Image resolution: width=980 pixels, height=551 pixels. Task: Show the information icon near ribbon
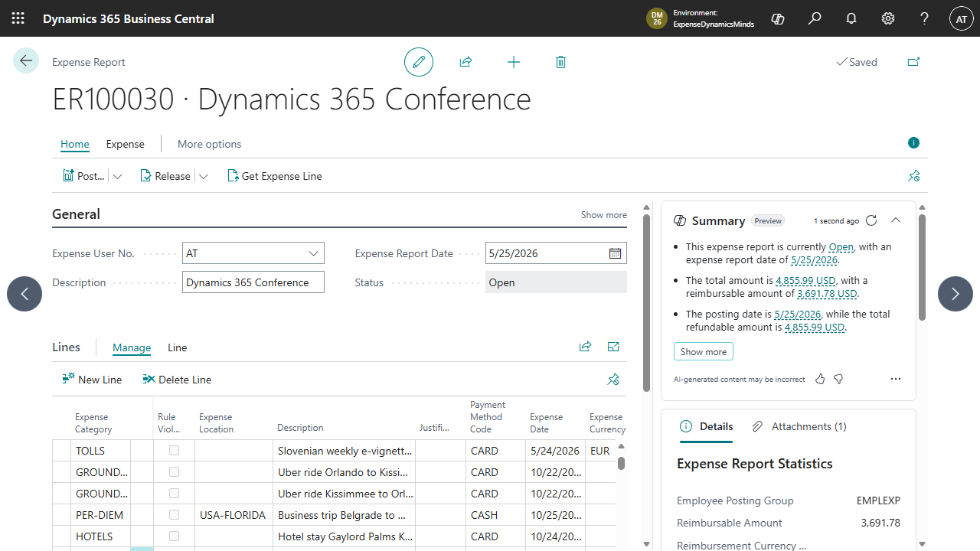point(913,142)
